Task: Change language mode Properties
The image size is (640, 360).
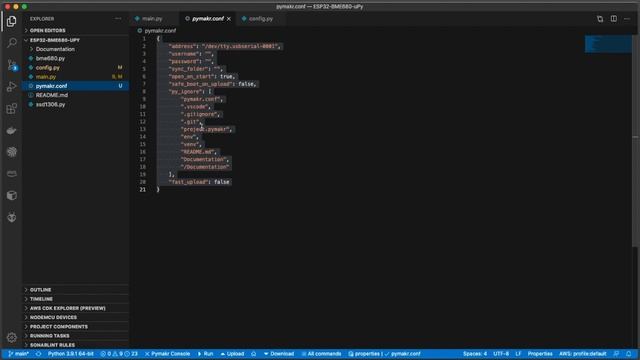Action: click(540, 354)
